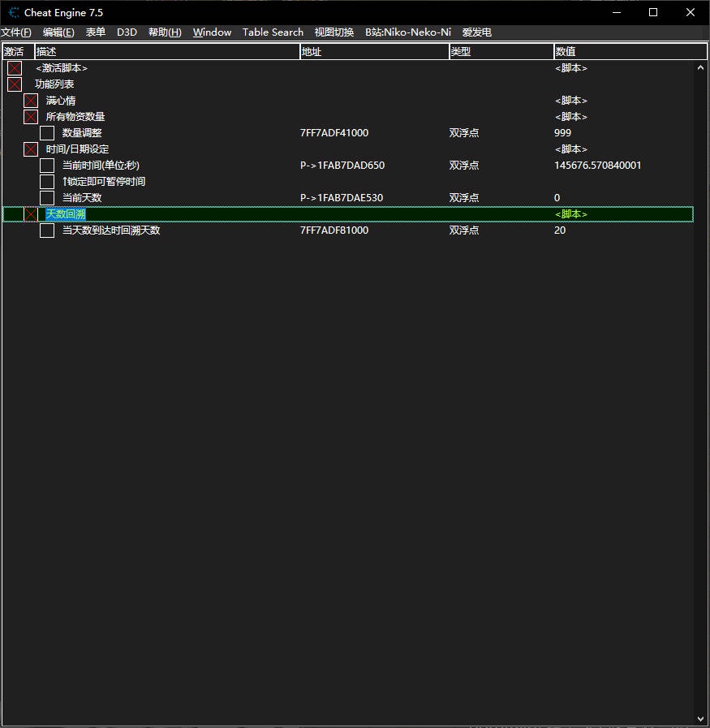
Task: Select the 999 value of 数量调整
Action: coord(563,133)
